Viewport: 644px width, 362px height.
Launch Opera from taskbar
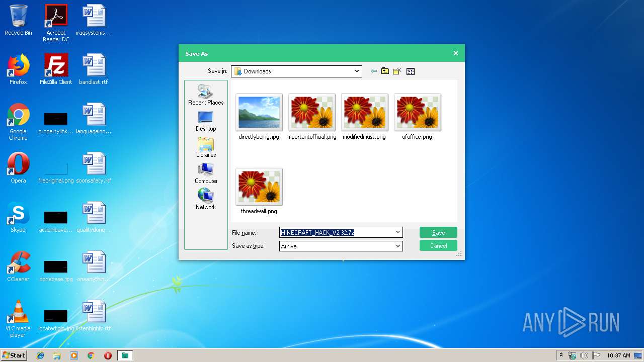(108, 355)
